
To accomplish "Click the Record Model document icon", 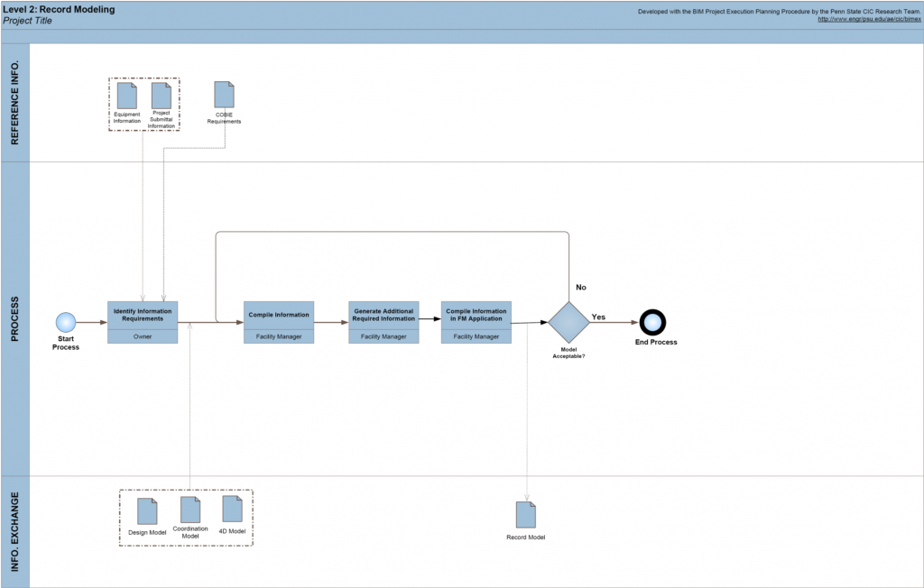I will click(x=525, y=515).
